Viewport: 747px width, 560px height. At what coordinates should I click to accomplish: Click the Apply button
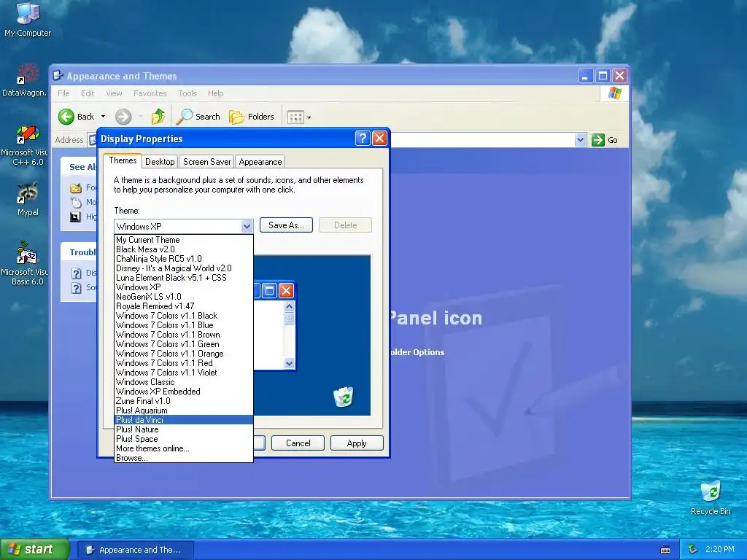point(357,443)
